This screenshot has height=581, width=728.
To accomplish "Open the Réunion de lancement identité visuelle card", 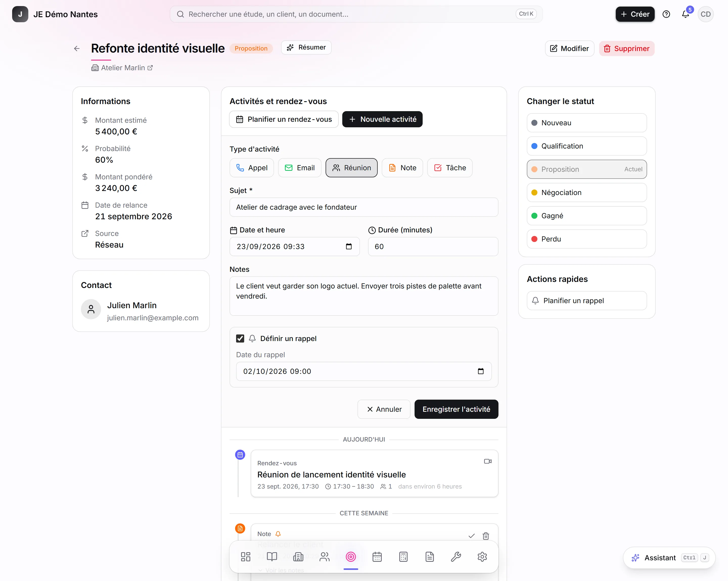I will [x=374, y=474].
